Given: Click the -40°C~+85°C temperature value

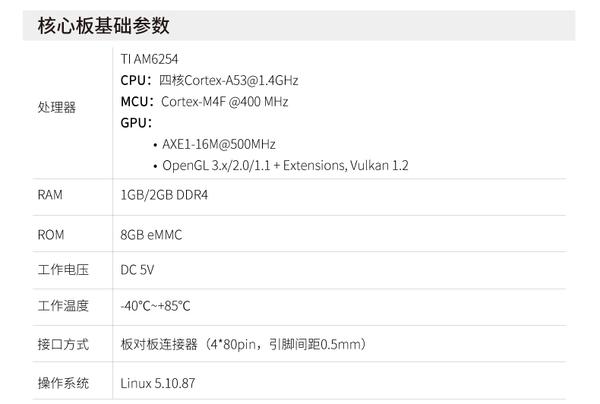Looking at the screenshot, I should 155,306.
